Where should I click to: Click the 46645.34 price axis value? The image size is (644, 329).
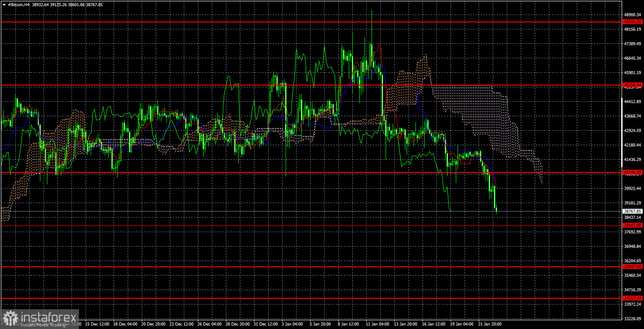click(x=633, y=58)
